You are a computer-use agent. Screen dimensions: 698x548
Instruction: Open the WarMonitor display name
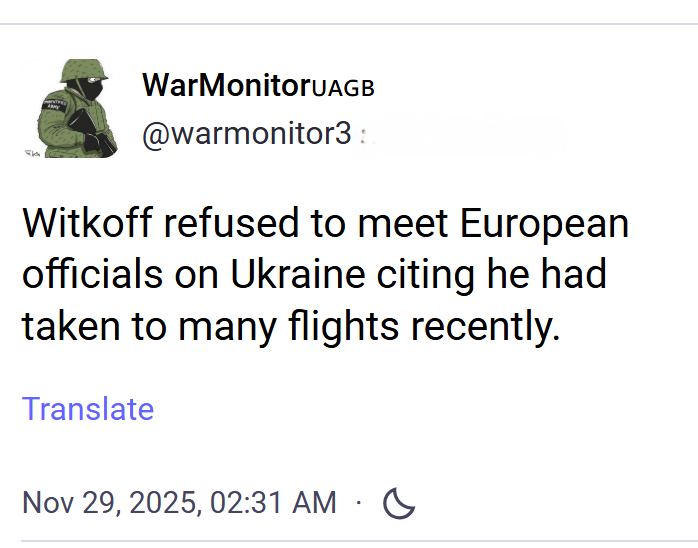pos(226,85)
